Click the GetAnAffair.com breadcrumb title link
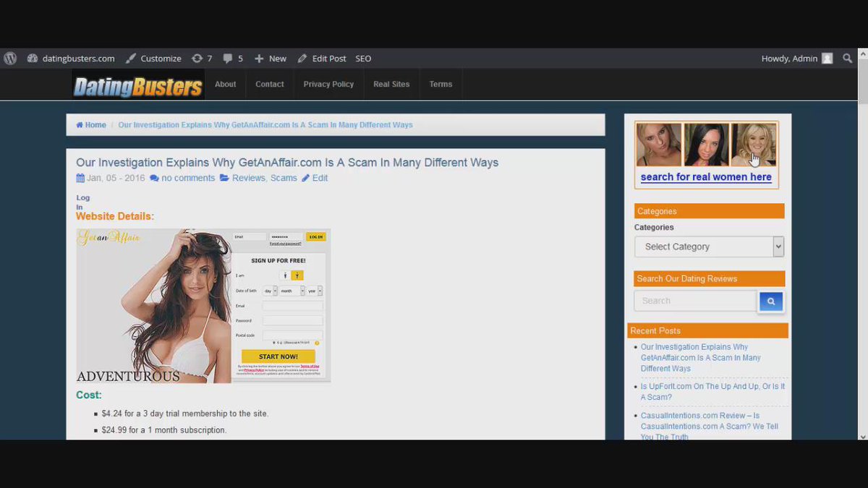 click(x=265, y=125)
